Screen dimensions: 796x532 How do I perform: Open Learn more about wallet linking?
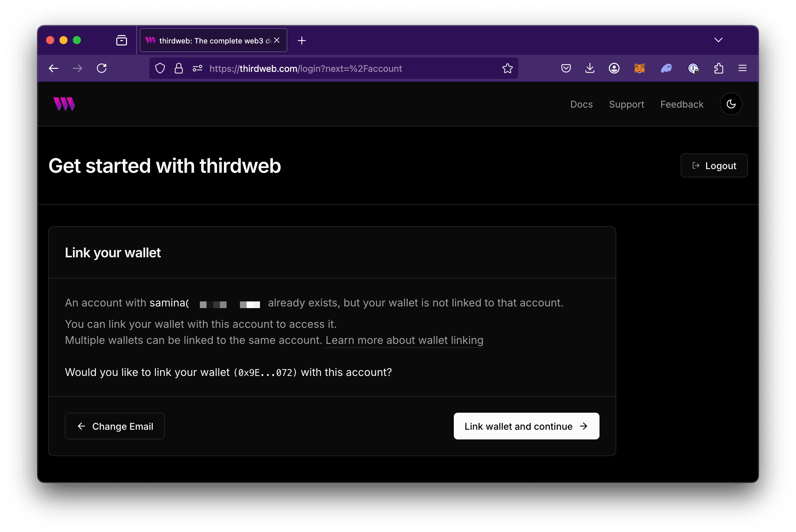coord(404,340)
